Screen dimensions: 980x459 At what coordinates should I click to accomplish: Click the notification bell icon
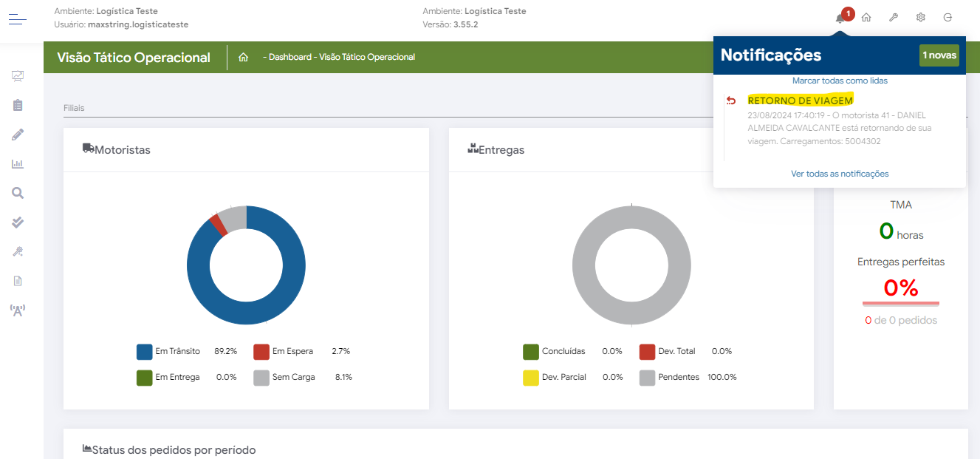click(x=840, y=18)
